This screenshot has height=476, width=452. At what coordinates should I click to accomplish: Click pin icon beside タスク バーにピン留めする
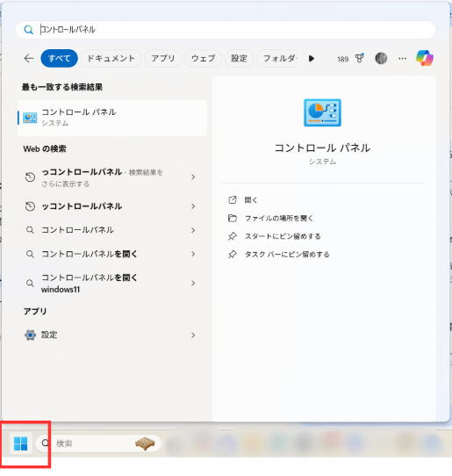point(233,254)
